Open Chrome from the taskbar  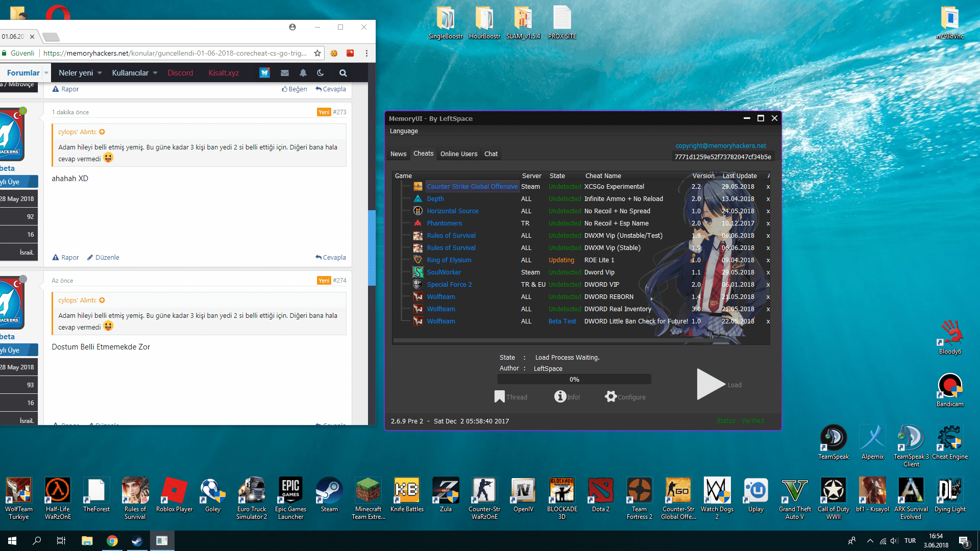112,541
